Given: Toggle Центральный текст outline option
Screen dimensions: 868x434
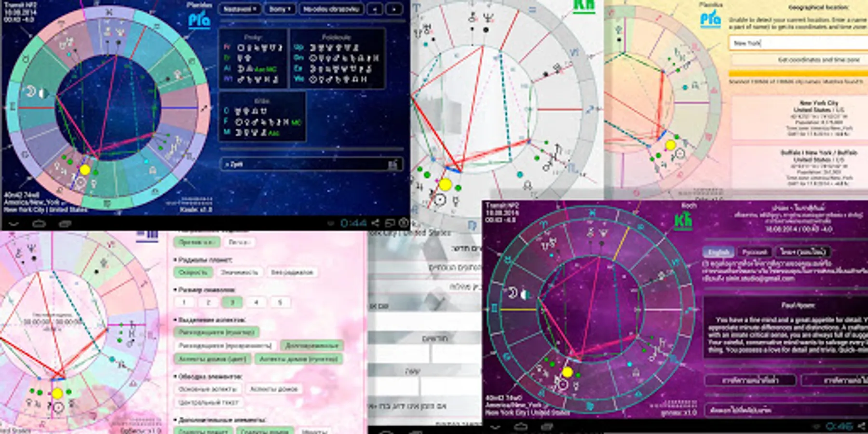Looking at the screenshot, I should (x=209, y=402).
